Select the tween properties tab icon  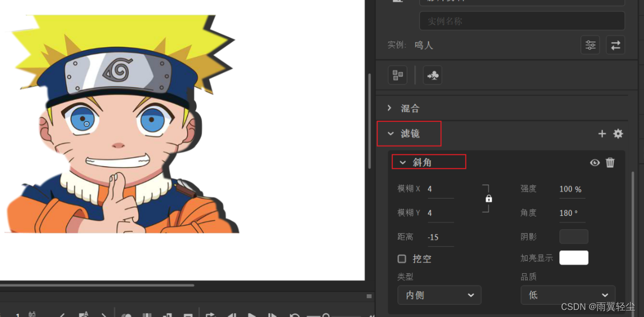[432, 75]
